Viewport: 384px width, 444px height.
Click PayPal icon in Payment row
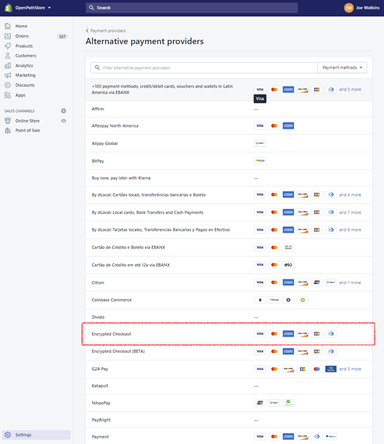[331, 436]
